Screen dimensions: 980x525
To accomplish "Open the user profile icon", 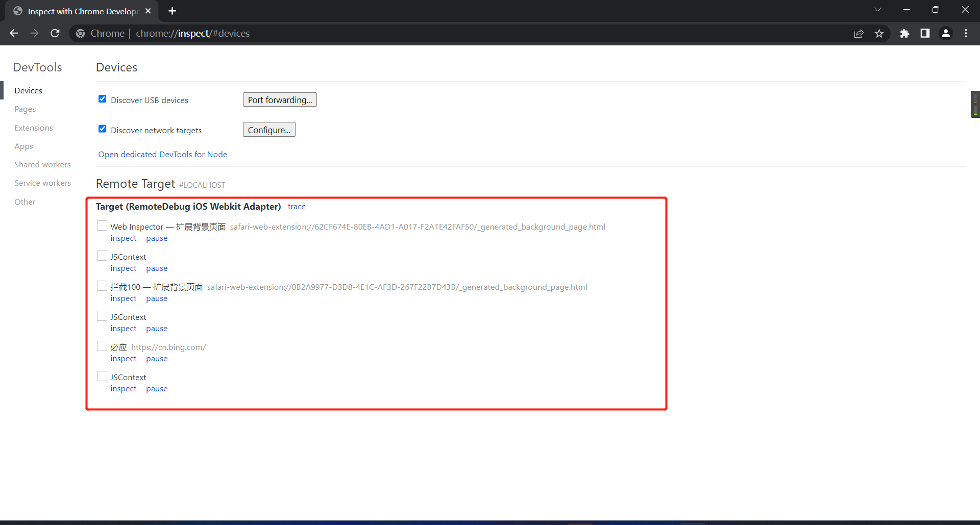I will point(945,33).
